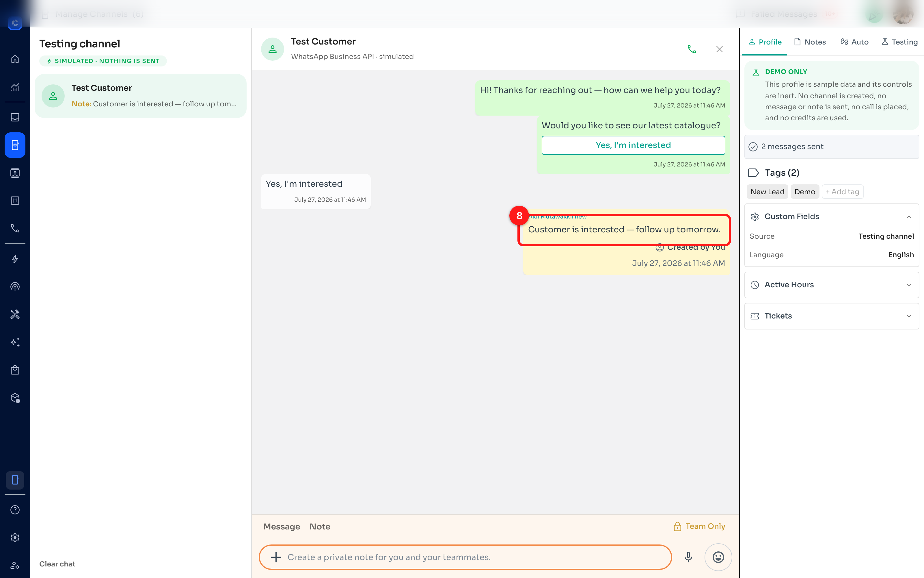The image size is (924, 578).
Task: Open the lightning automation icon in sidebar
Action: (15, 259)
